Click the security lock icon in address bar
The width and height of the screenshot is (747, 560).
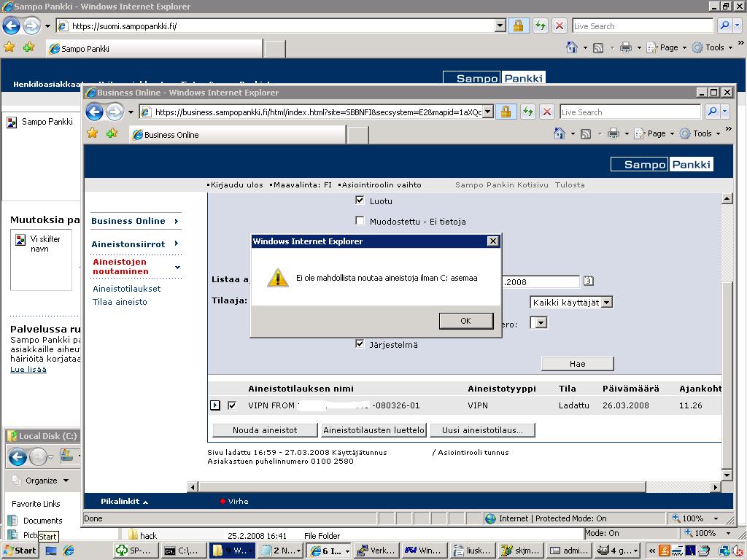pos(506,112)
